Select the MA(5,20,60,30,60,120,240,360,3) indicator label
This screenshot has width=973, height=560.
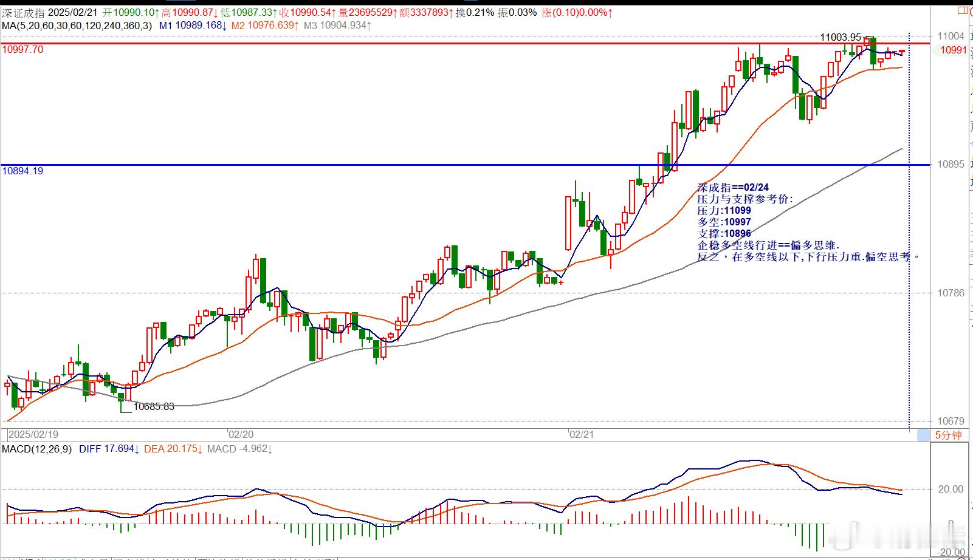[x=78, y=26]
